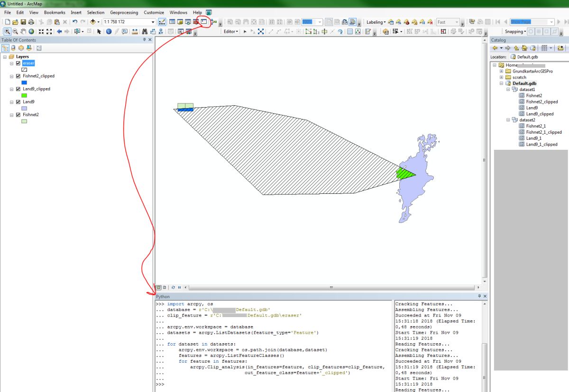The image size is (569, 392).
Task: Open the map scale dropdown
Action: pyautogui.click(x=153, y=22)
